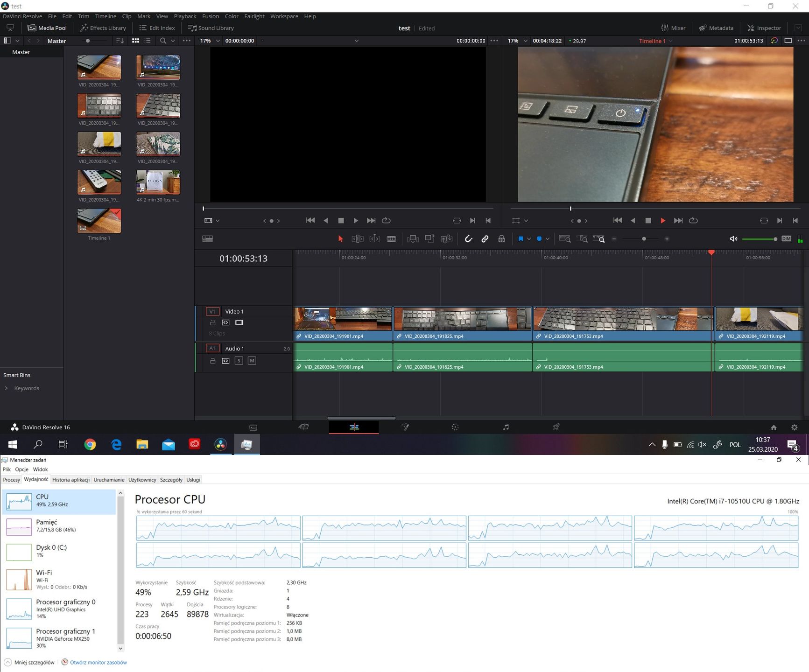Image resolution: width=809 pixels, height=672 pixels.
Task: Click the red playhead on ruler
Action: (711, 252)
